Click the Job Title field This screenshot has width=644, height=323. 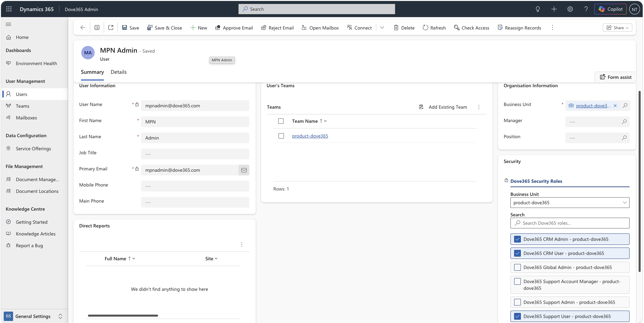(x=195, y=154)
